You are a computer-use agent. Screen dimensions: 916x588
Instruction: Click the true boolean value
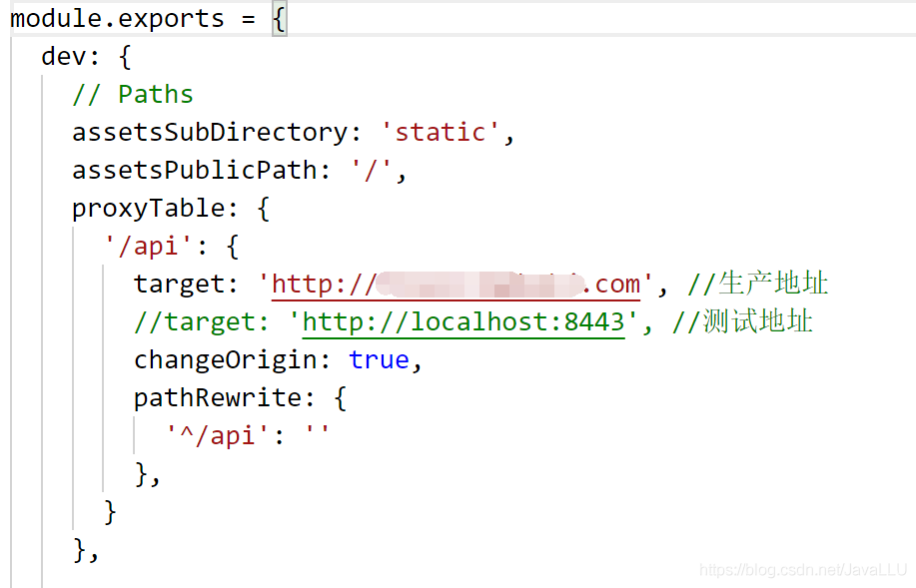pos(380,358)
